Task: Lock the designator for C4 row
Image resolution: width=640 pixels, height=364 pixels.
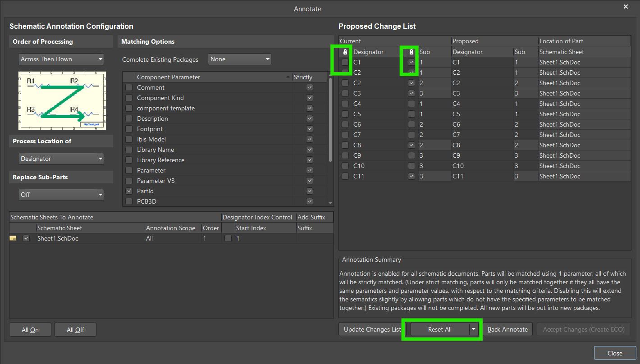Action: tap(345, 104)
